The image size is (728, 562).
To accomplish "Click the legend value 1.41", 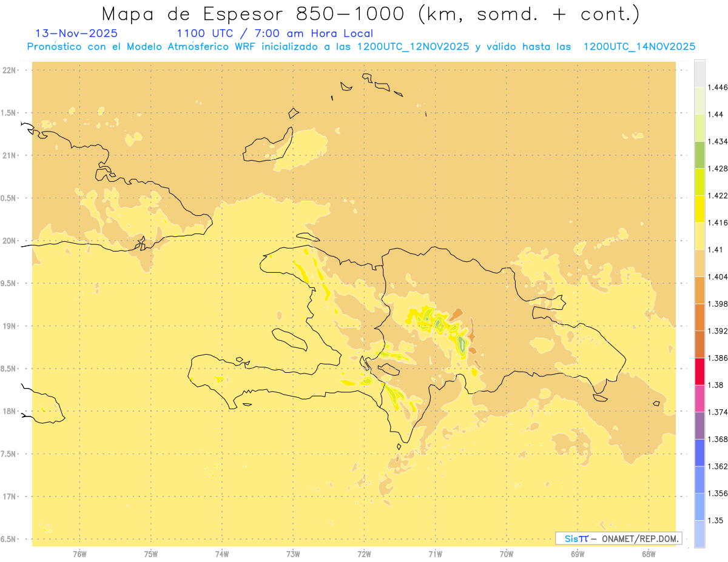I will point(715,250).
